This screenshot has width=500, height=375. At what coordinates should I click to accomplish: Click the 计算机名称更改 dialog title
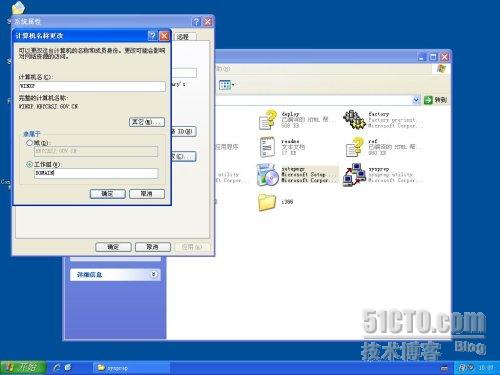point(39,36)
